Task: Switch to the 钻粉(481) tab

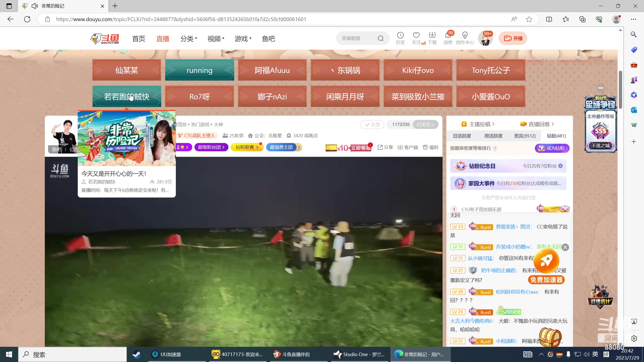Action: click(556, 136)
